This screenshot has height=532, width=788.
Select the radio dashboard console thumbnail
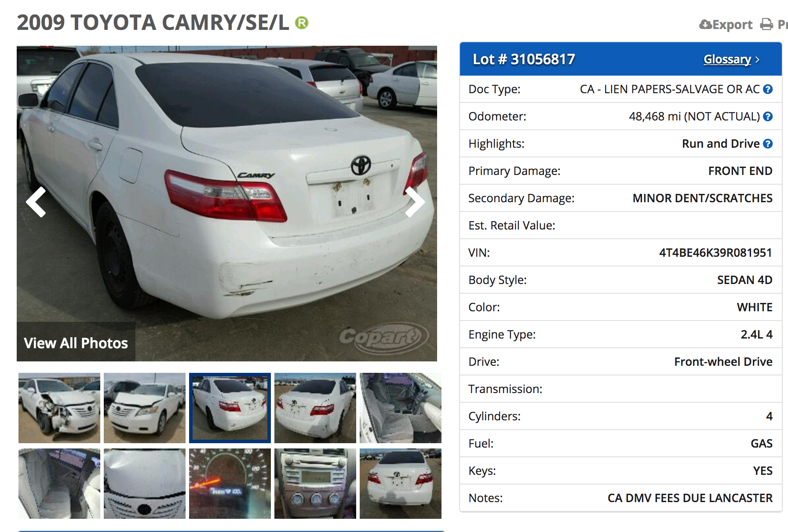click(x=315, y=484)
